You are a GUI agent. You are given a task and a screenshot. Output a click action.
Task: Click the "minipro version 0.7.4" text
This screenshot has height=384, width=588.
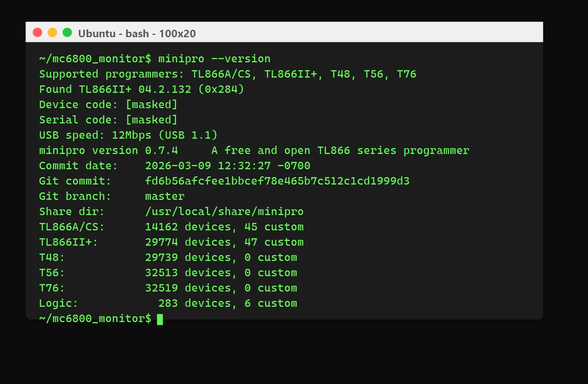[x=109, y=150]
